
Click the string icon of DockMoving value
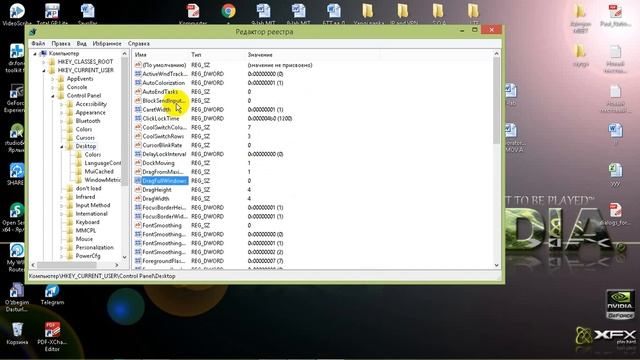point(138,163)
